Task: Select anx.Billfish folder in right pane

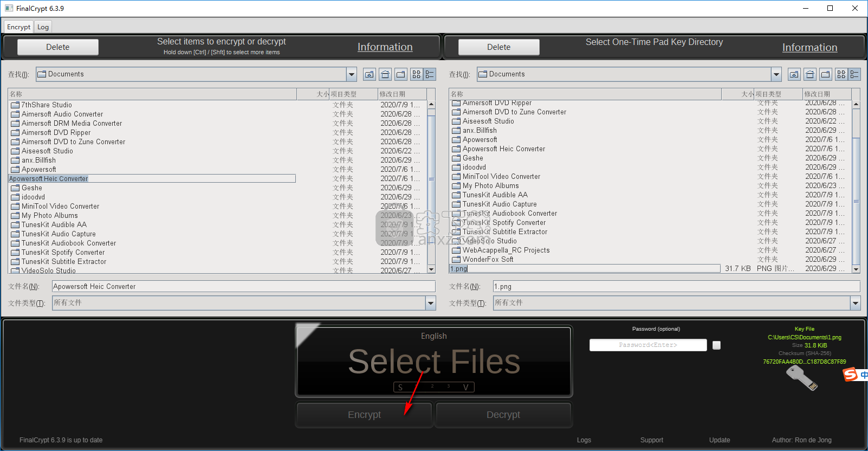Action: point(480,130)
